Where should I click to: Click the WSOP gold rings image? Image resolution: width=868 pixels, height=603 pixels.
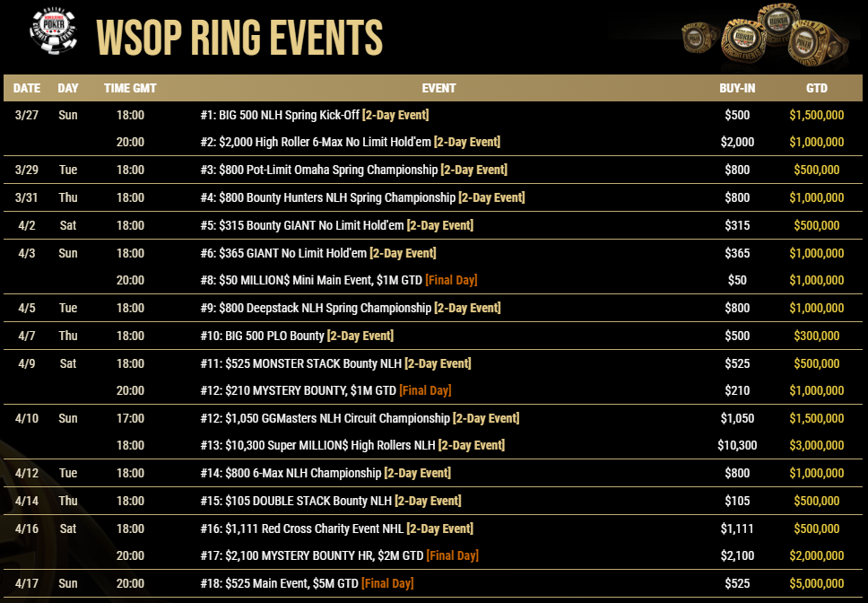766,37
